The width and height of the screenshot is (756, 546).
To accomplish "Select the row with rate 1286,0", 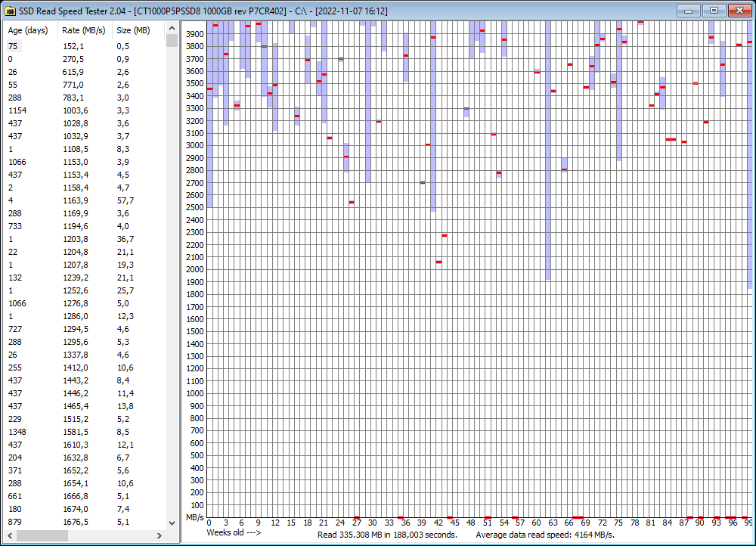I will point(85,316).
